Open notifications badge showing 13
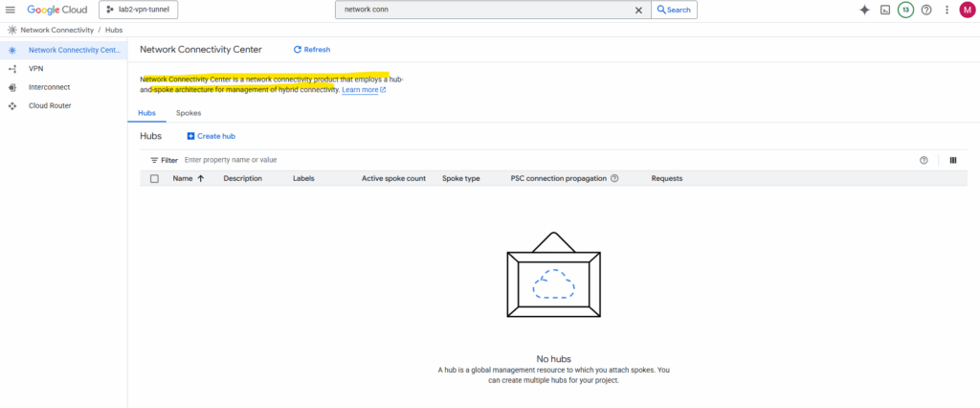This screenshot has height=408, width=980. point(905,10)
